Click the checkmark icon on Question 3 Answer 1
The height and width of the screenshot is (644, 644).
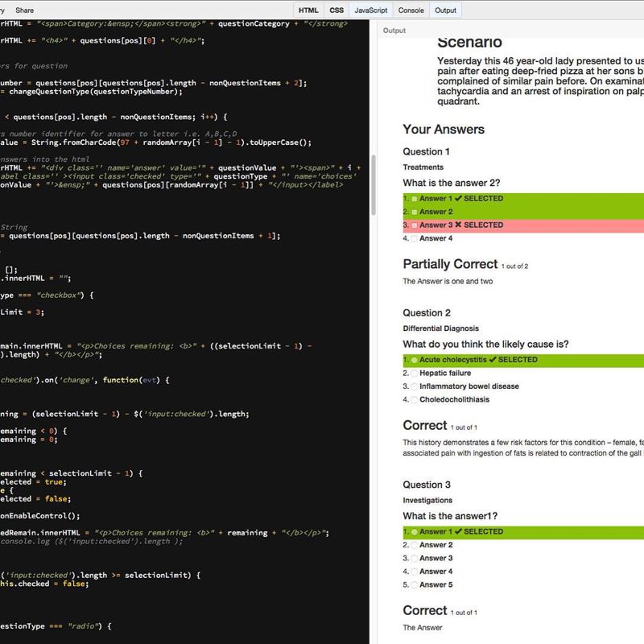click(x=459, y=532)
